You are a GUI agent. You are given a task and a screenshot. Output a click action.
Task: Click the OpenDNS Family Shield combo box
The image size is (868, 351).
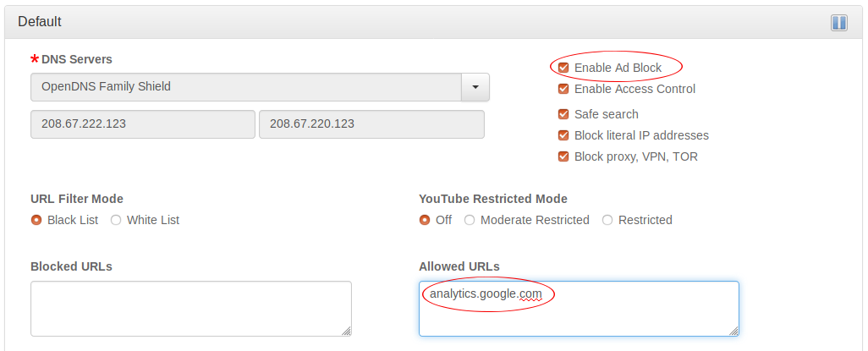245,87
